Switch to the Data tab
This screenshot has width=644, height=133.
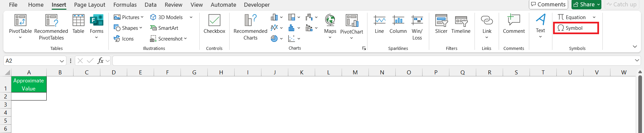pyautogui.click(x=151, y=5)
